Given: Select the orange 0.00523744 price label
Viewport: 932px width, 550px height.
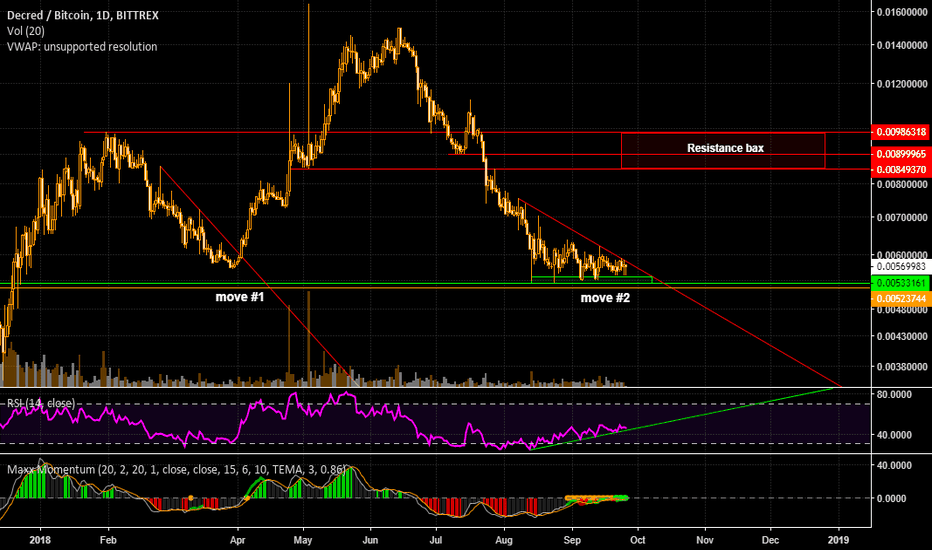Looking at the screenshot, I should (x=901, y=298).
